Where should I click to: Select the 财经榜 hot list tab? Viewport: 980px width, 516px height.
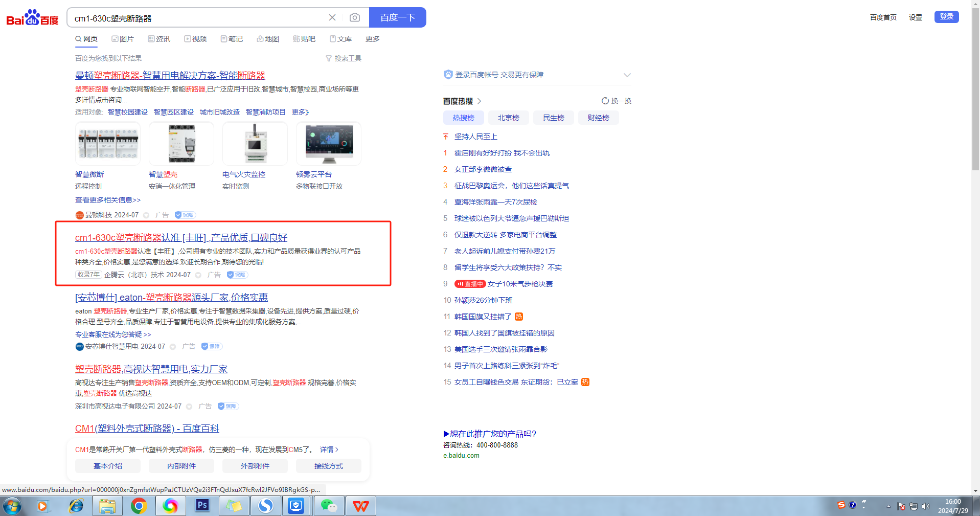[x=598, y=118]
